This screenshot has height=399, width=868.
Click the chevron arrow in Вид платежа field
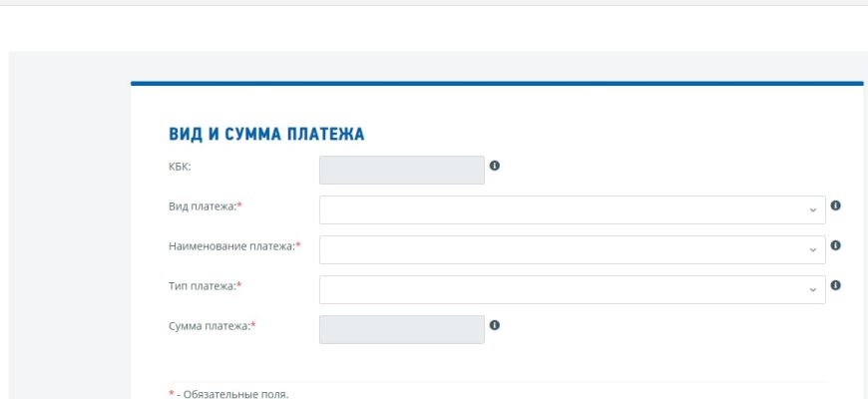(813, 210)
